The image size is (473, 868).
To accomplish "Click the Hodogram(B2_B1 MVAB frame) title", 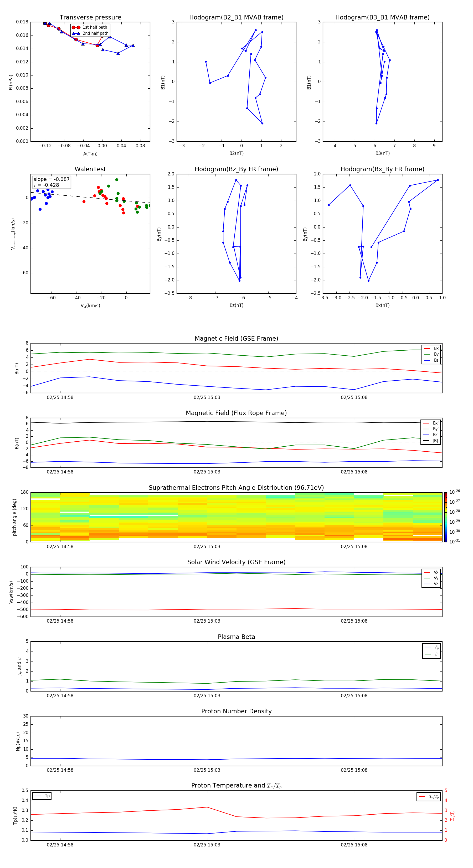I will pyautogui.click(x=236, y=18).
